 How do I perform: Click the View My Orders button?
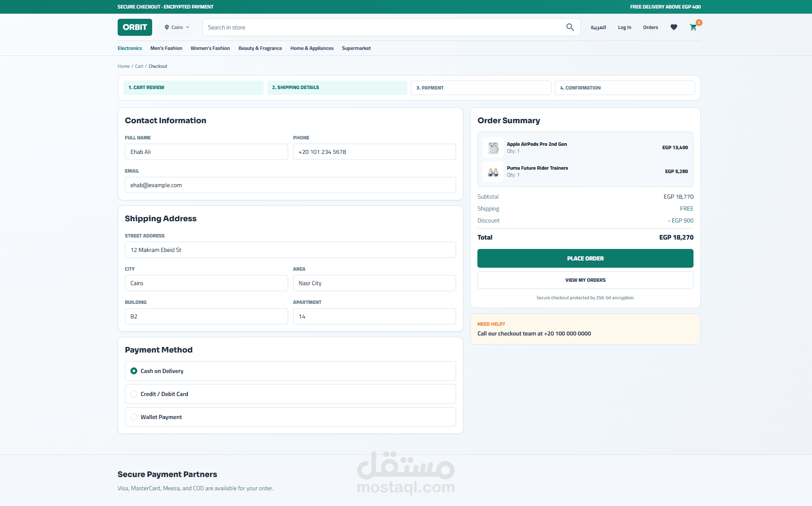point(585,280)
